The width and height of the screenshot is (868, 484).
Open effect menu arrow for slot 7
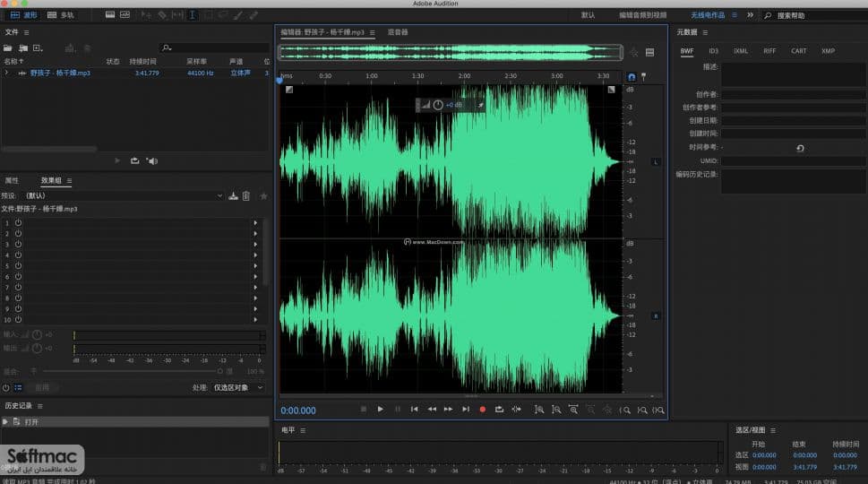pos(255,288)
